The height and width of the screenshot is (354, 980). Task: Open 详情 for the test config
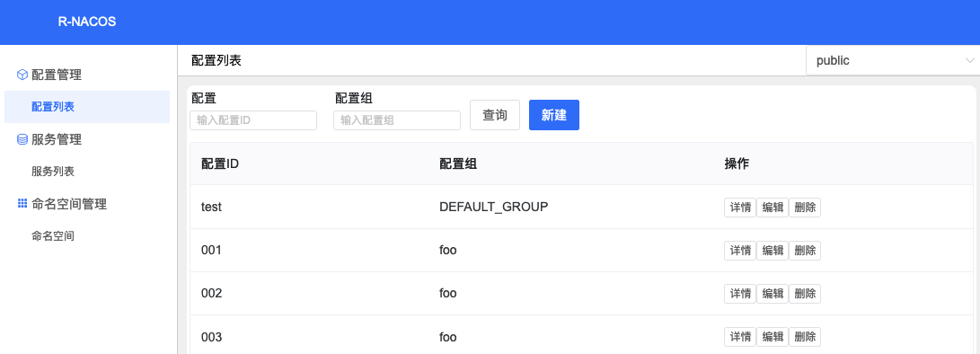(x=740, y=208)
